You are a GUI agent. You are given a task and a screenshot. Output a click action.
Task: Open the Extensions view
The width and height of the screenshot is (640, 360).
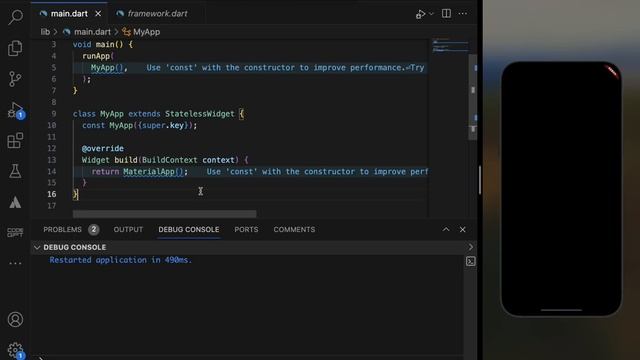[x=15, y=140]
